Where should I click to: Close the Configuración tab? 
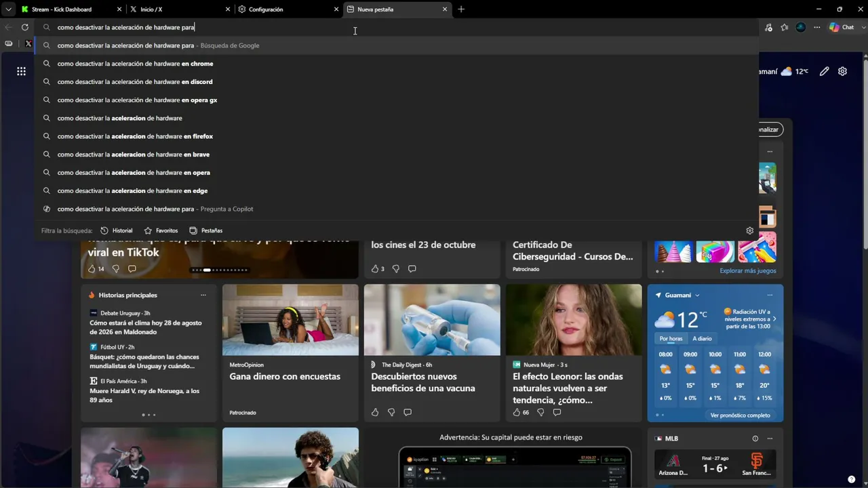pos(336,9)
